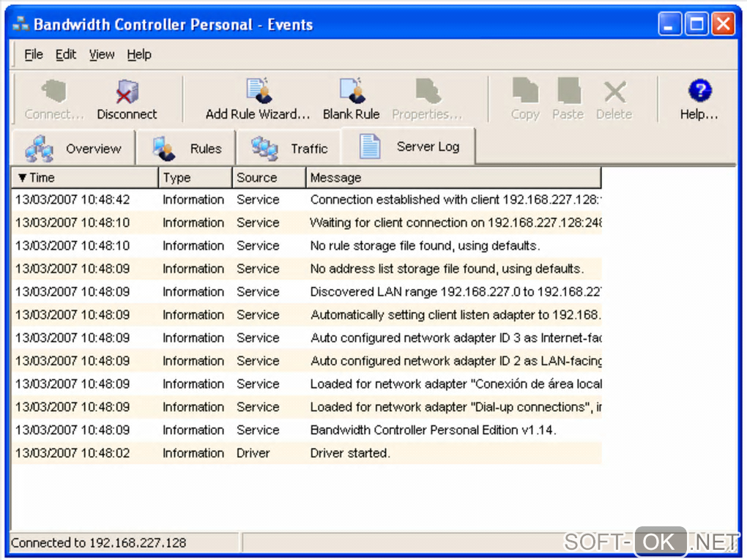747x560 pixels.
Task: Sort by the Time column header
Action: 85,178
